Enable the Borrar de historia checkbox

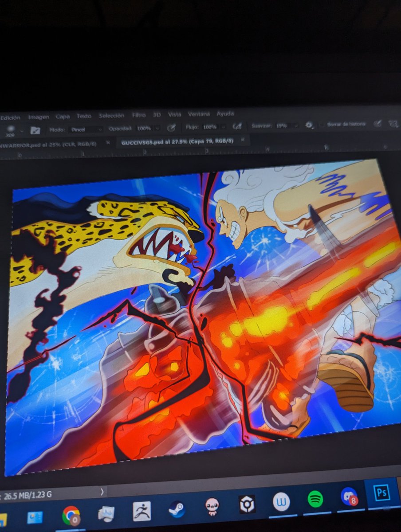pyautogui.click(x=322, y=126)
